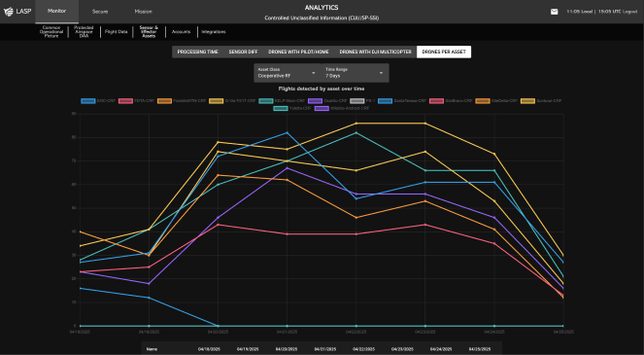Click the LASP logo icon
Viewport: 644px width, 355px height.
(8, 12)
